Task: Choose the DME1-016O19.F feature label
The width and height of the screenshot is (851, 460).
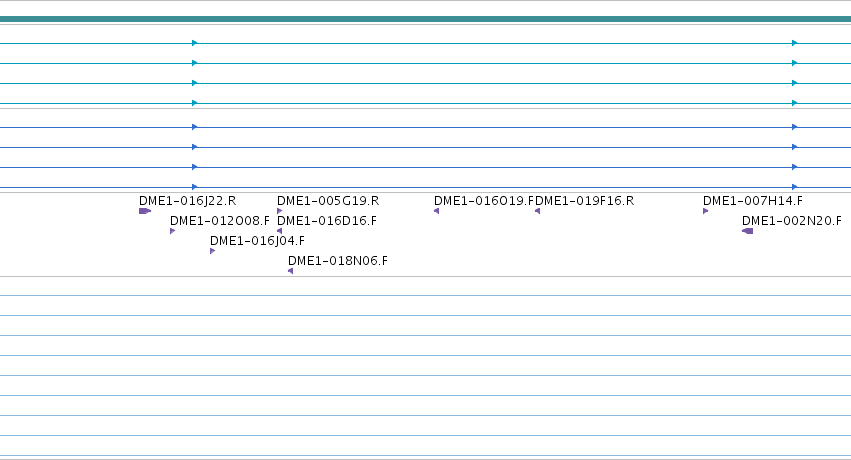Action: (x=484, y=201)
